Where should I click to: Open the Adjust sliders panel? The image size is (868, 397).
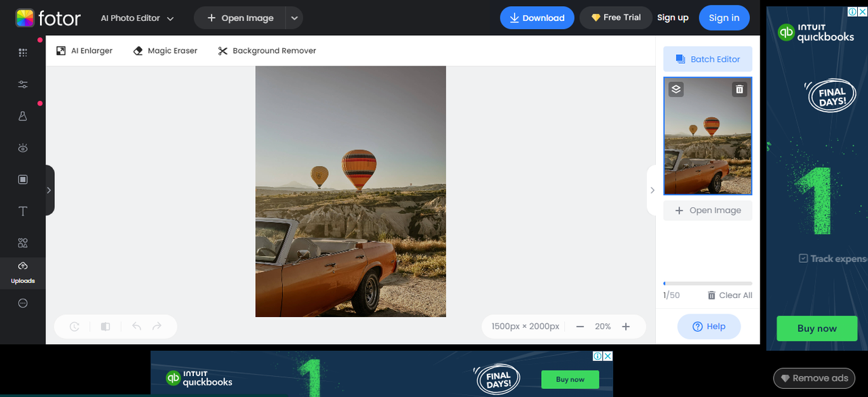click(22, 84)
